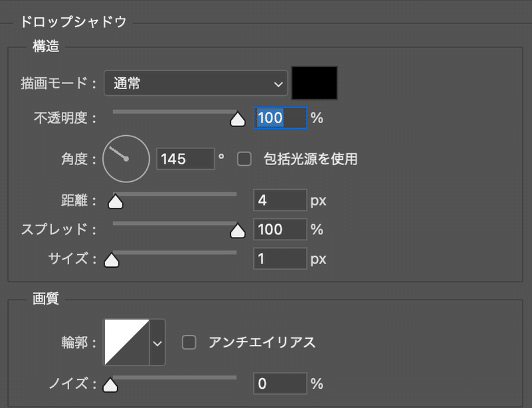Expand the 輪郭 contour picker arrow
Screen dimensions: 532x408
click(x=158, y=342)
